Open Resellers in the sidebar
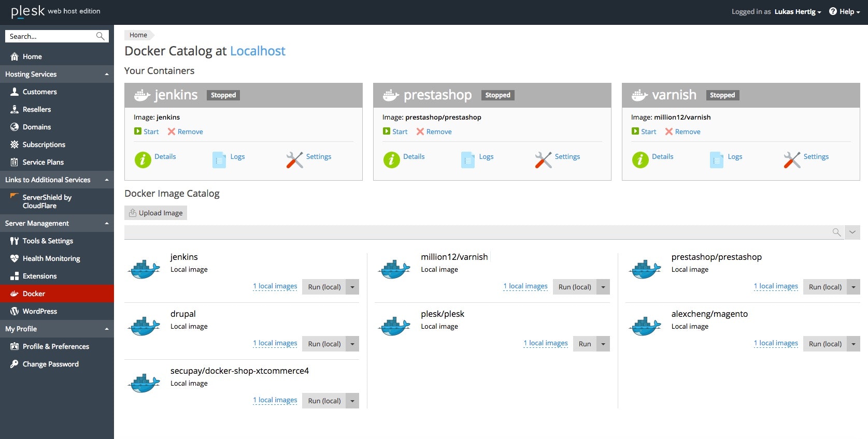 [x=57, y=109]
